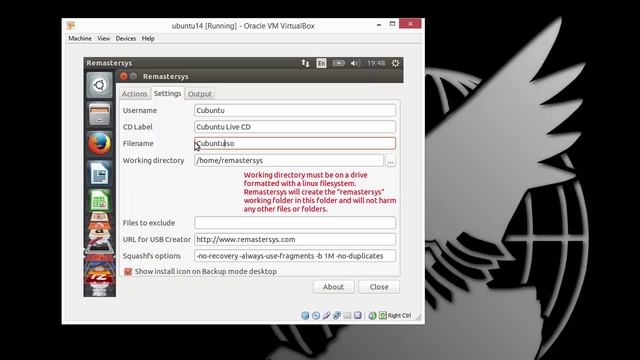Click the 19:48 clock indicator
This screenshot has height=360, width=640.
click(376, 63)
